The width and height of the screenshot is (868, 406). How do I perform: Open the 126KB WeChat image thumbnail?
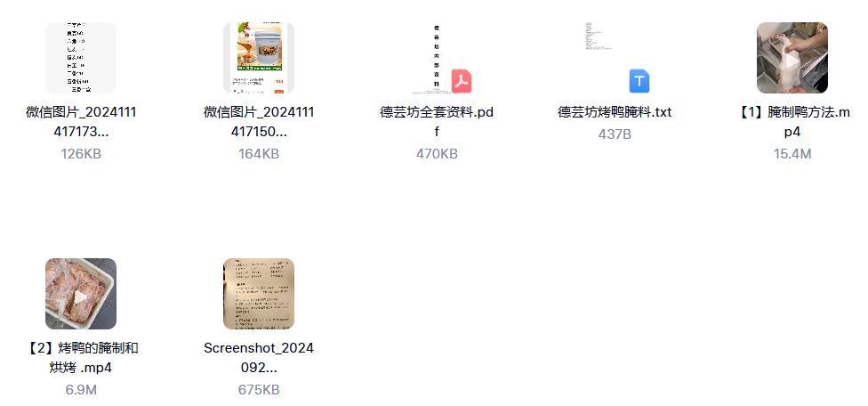[81, 58]
